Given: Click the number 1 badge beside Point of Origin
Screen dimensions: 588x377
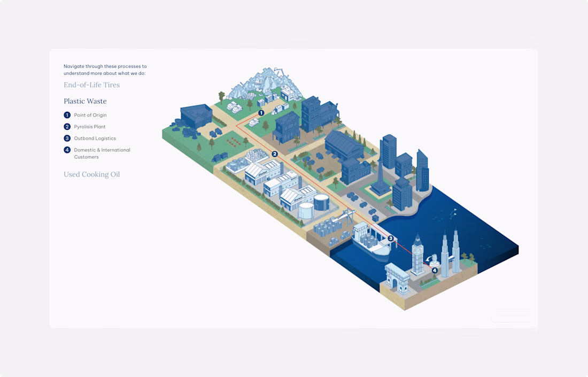Looking at the screenshot, I should 67,115.
